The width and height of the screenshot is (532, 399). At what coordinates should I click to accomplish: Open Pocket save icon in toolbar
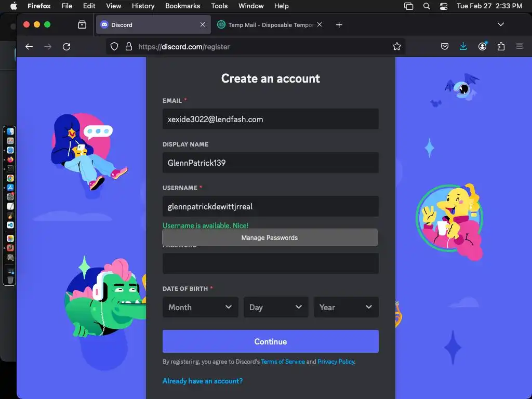point(445,46)
